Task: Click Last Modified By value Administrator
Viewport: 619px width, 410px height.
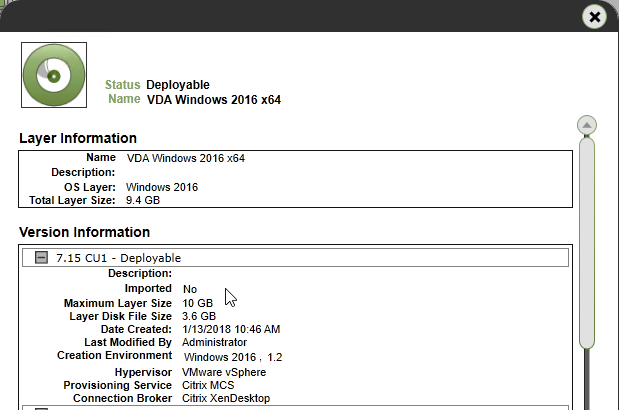Action: click(x=214, y=342)
